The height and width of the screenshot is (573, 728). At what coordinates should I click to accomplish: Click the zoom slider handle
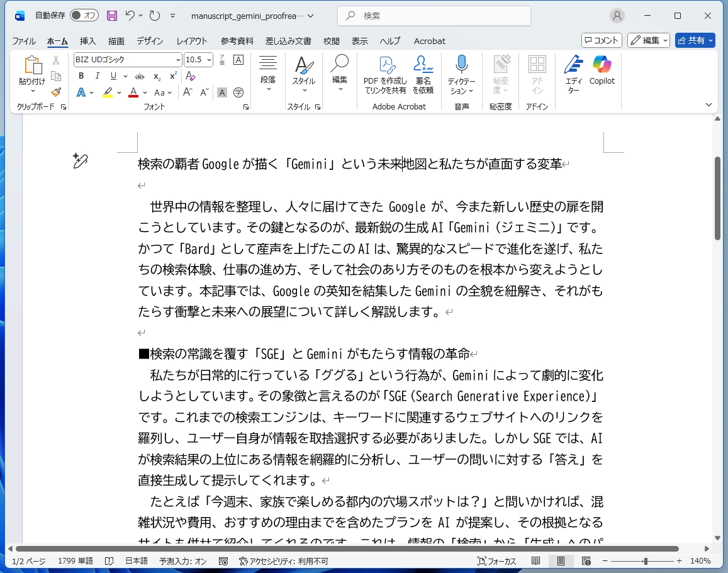coord(646,561)
